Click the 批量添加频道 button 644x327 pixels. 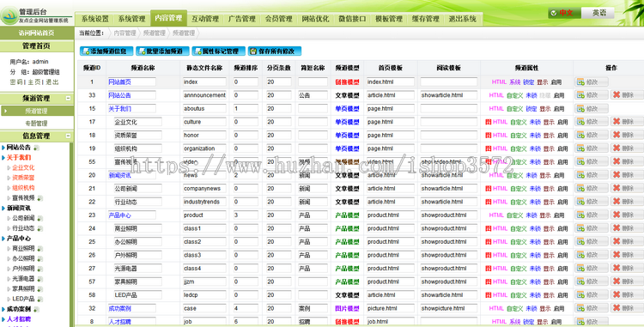(162, 51)
